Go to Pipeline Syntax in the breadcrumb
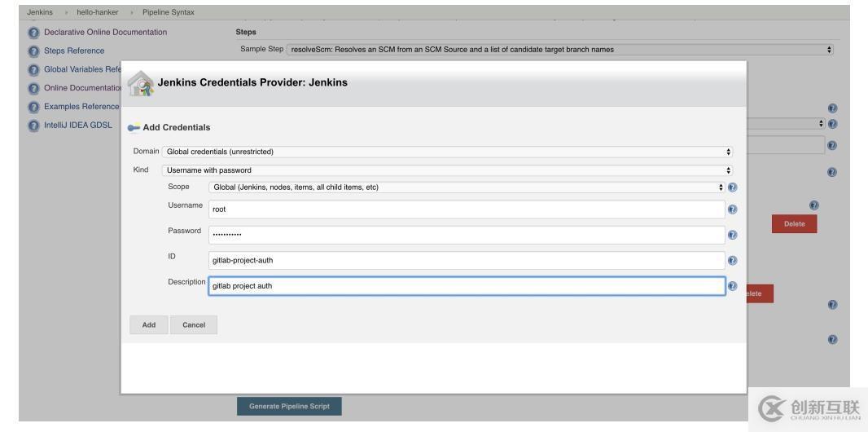The height and width of the screenshot is (432, 868). coord(169,12)
